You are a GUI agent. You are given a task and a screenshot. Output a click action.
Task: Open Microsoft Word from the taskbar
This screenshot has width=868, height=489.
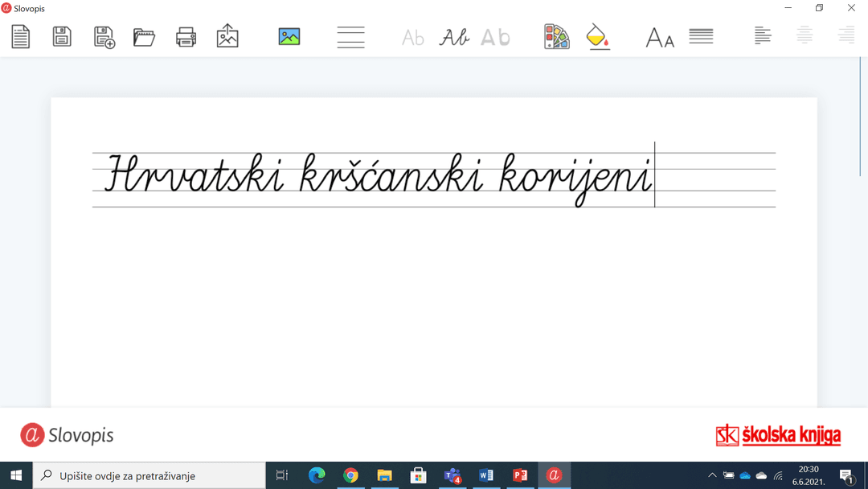485,475
